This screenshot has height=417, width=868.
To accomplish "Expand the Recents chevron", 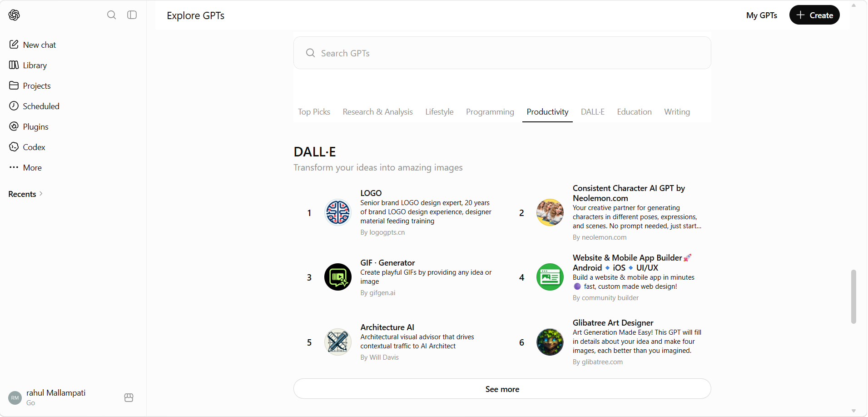I will [41, 194].
